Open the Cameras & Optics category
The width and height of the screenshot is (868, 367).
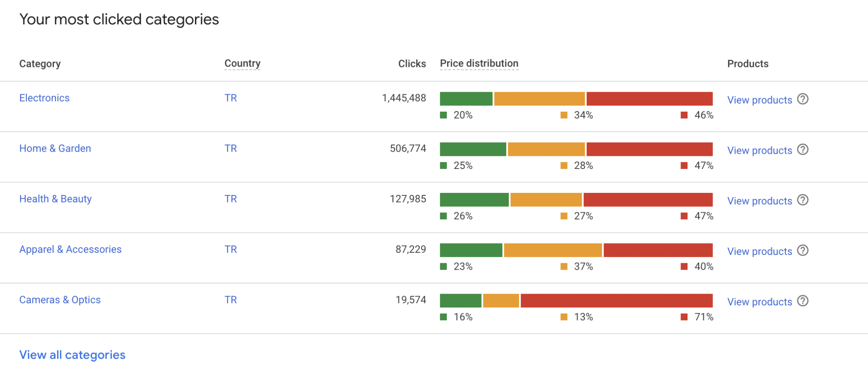coord(60,300)
